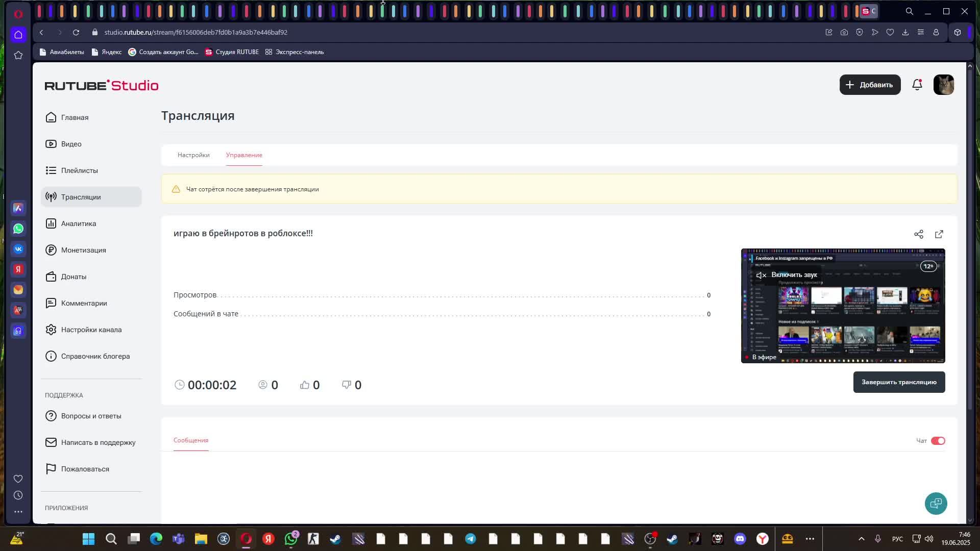980x551 pixels.
Task: Open Telegram from the taskbar
Action: pos(471,539)
